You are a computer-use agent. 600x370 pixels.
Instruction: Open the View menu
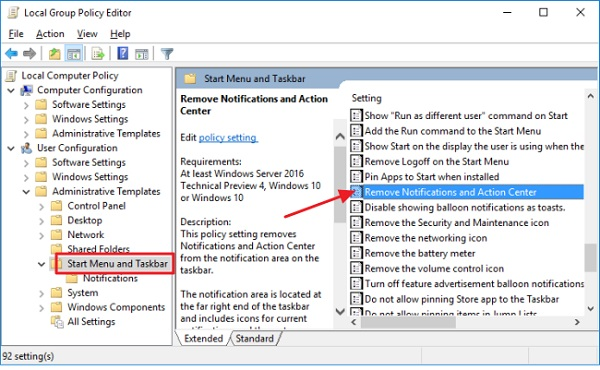[x=87, y=34]
